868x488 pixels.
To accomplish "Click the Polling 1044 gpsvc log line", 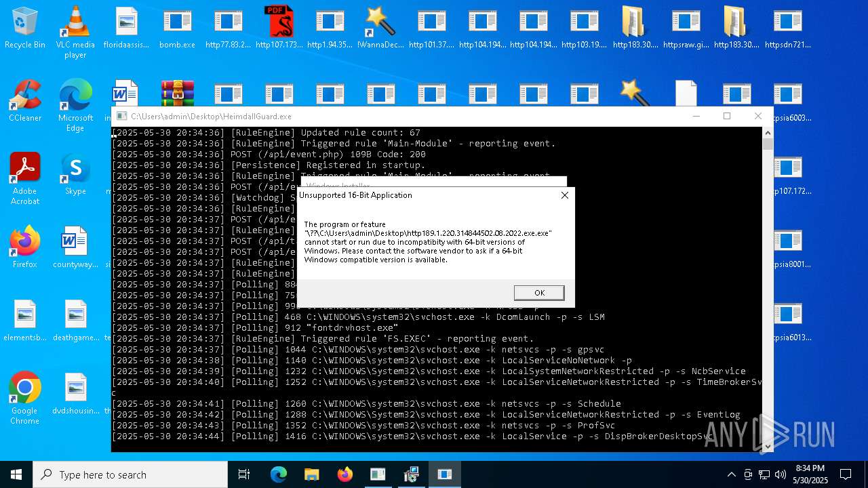I will tap(358, 350).
